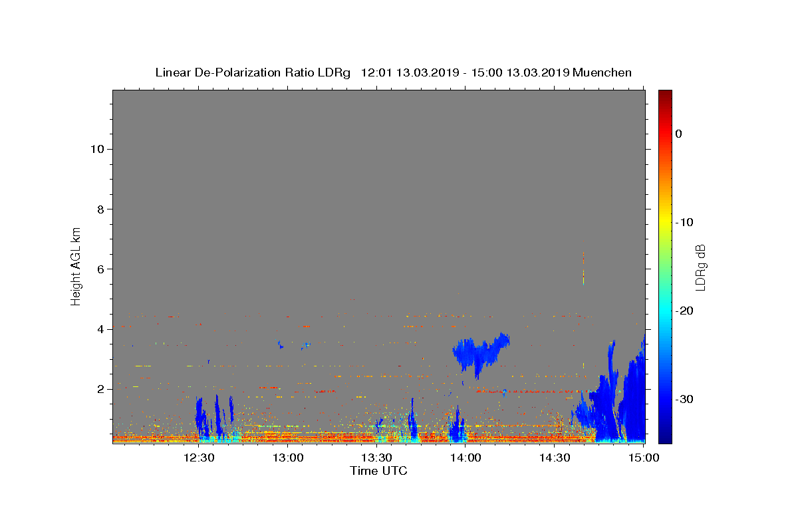Click the "13:00" time tick label
The width and height of the screenshot is (798, 532).
tap(289, 458)
